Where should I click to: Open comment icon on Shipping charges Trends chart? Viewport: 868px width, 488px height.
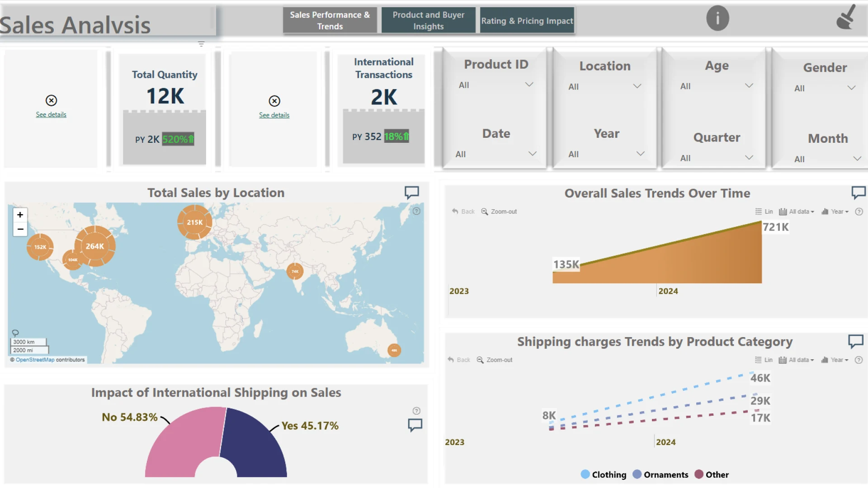click(x=855, y=341)
